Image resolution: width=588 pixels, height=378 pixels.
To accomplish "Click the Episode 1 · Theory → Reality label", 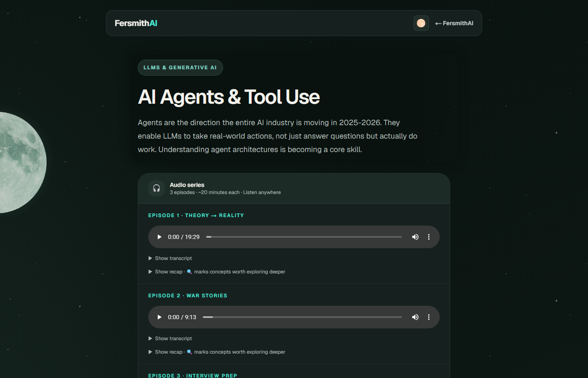I will [196, 215].
